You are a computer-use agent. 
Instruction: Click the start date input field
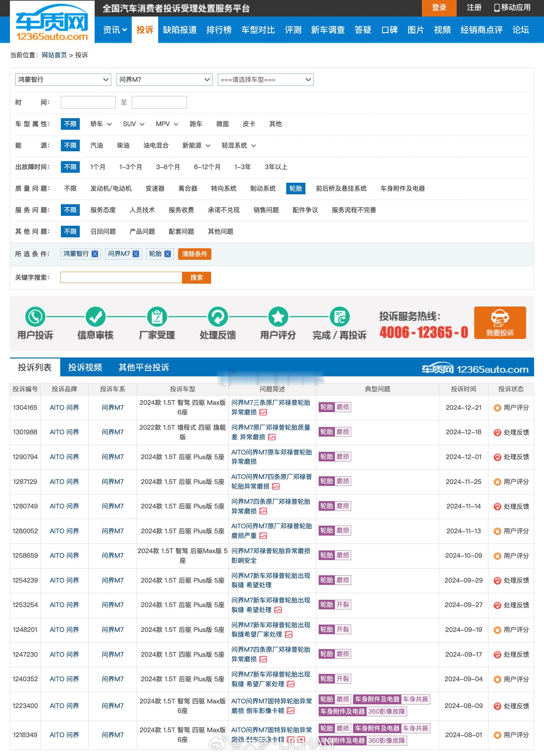[x=88, y=102]
